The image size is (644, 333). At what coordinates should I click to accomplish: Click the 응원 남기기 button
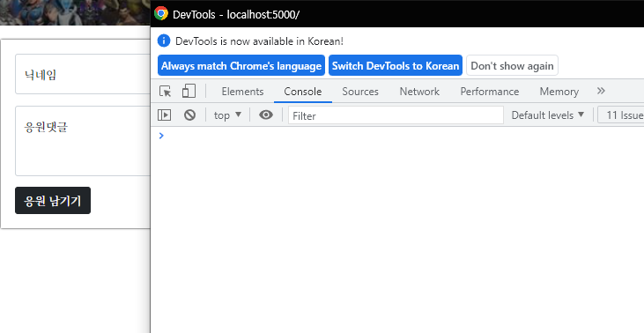[x=53, y=201]
